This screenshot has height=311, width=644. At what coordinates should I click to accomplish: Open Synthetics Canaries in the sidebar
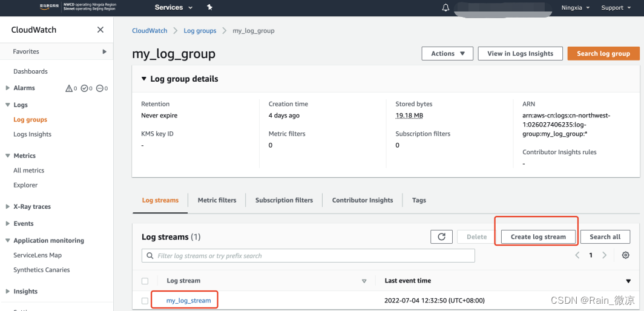point(42,270)
